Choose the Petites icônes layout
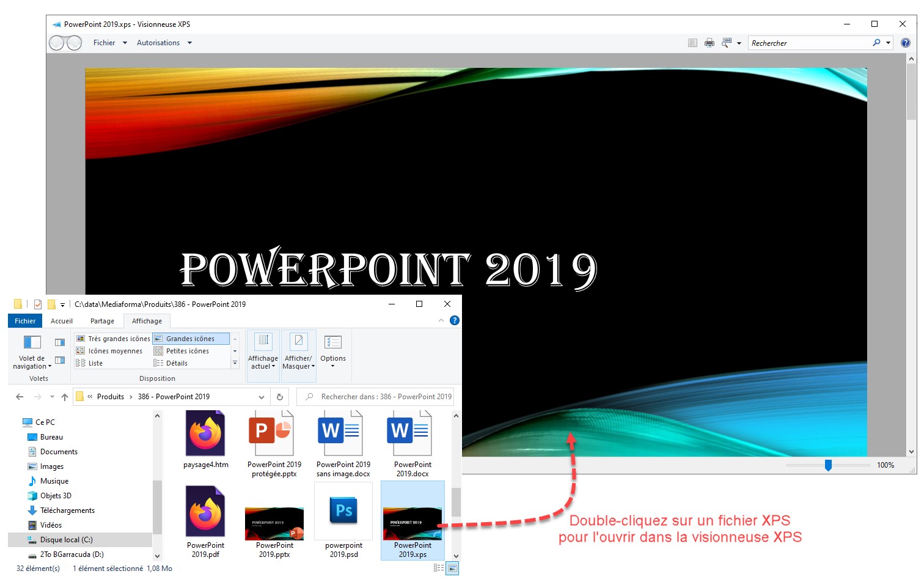The image size is (924, 582). coord(182,351)
